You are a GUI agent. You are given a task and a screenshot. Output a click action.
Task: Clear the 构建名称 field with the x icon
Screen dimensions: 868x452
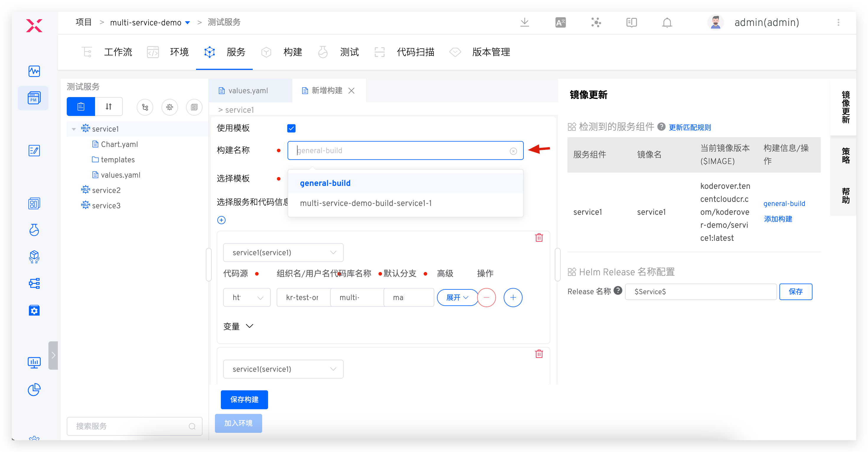513,151
